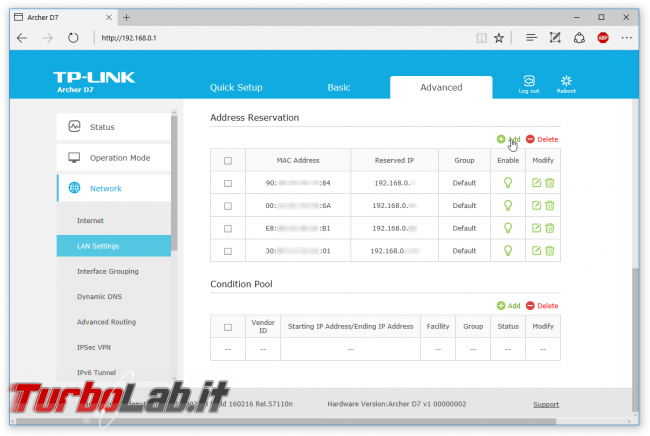Click the browser forward arrow
The image size is (650, 436).
coord(48,38)
